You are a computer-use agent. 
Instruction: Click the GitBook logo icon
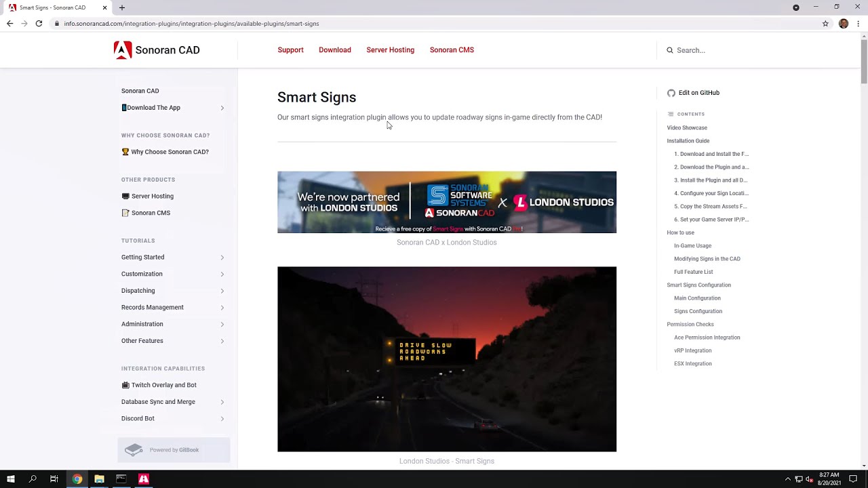point(134,450)
